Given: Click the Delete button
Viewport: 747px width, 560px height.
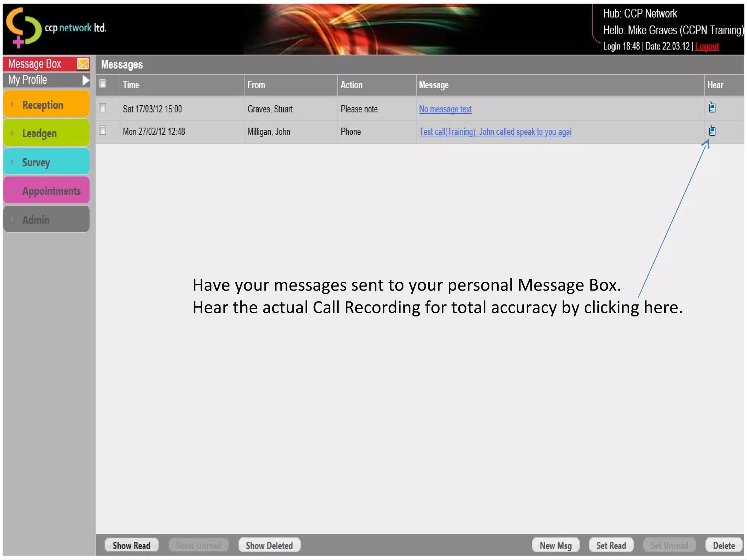Looking at the screenshot, I should point(724,545).
